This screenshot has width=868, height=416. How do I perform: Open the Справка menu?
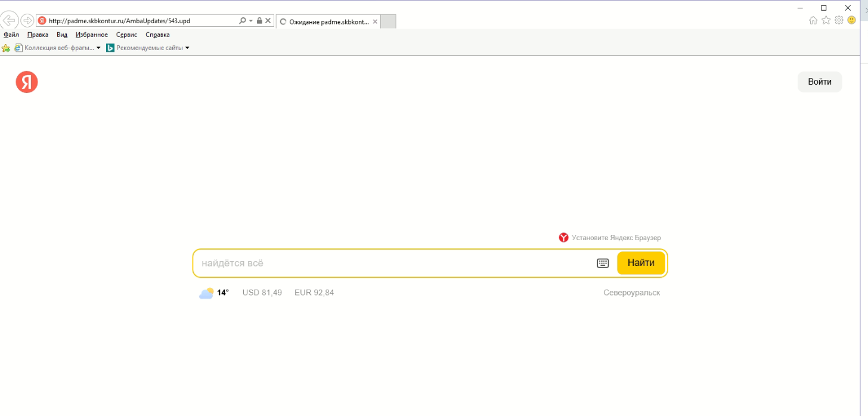coord(157,35)
